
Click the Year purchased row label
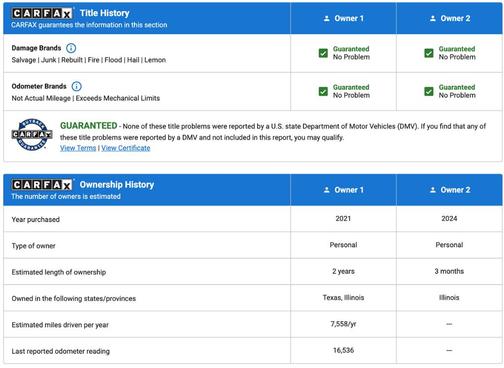36,219
